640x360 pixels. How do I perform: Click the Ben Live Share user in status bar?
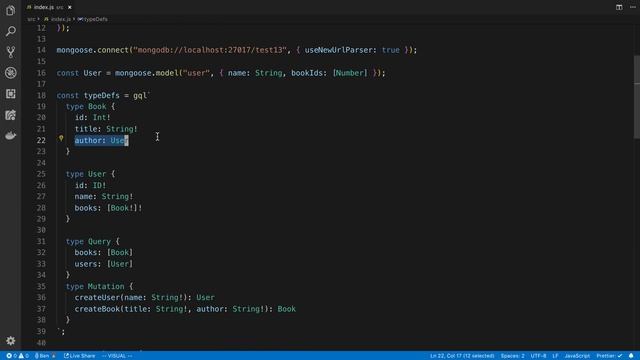pos(45,356)
